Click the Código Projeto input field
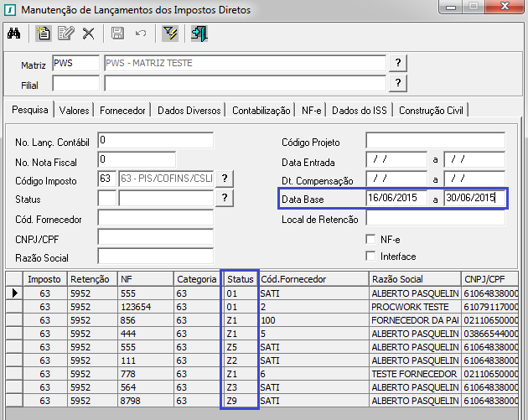 tap(434, 140)
